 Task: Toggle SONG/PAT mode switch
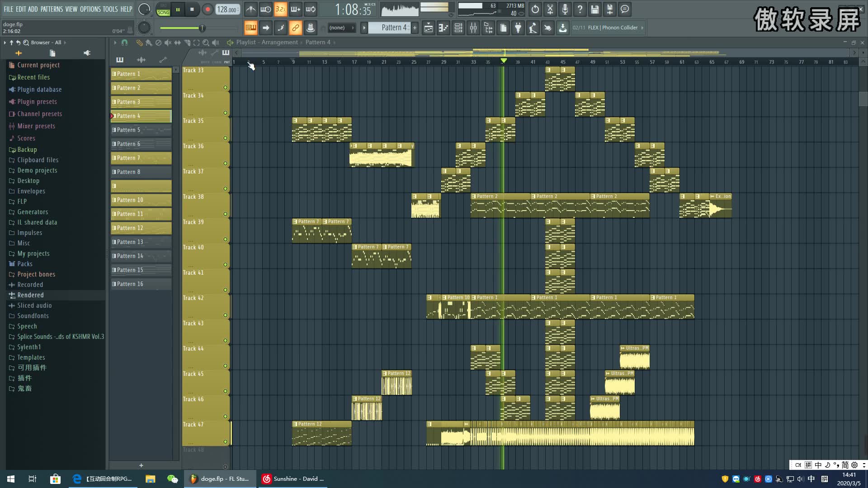(163, 9)
